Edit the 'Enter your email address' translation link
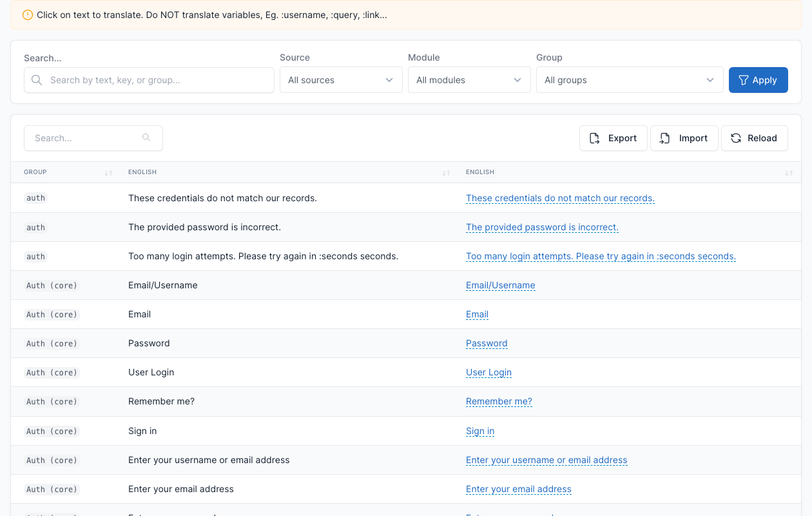 (519, 489)
